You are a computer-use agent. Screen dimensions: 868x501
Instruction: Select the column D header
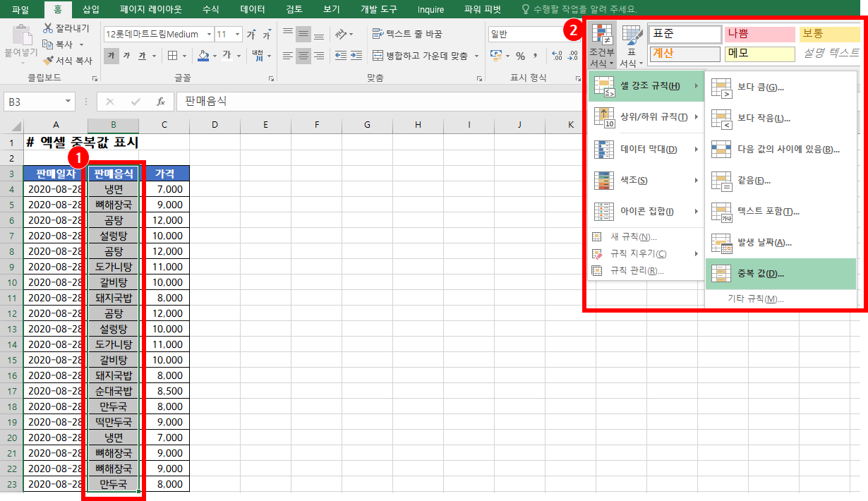pyautogui.click(x=215, y=126)
